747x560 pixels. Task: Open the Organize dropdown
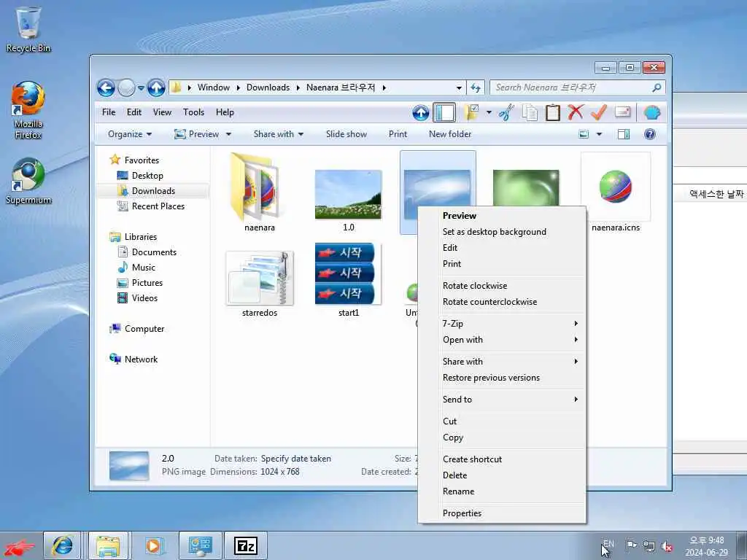pos(130,134)
